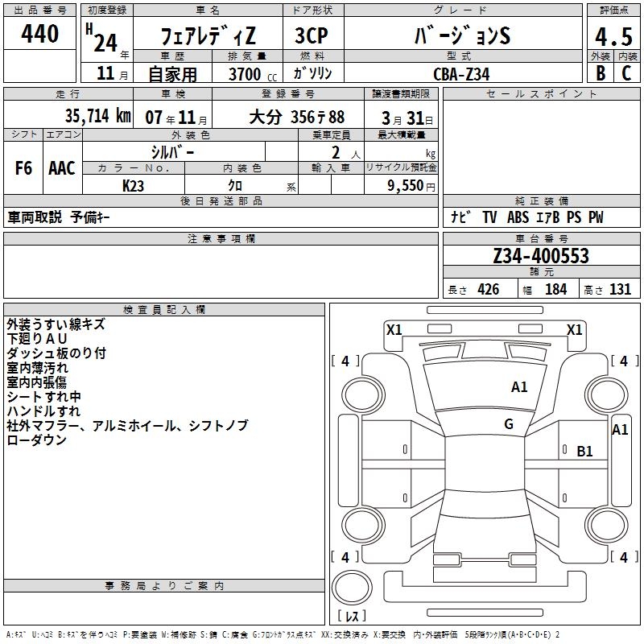The width and height of the screenshot is (644, 644).
Task: Select the inspection date 07年11月
Action: [x=176, y=118]
